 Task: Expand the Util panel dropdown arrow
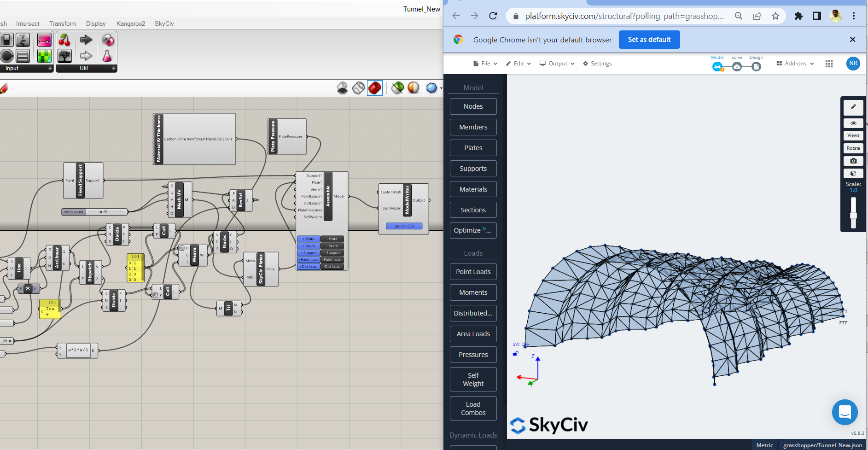pyautogui.click(x=113, y=68)
